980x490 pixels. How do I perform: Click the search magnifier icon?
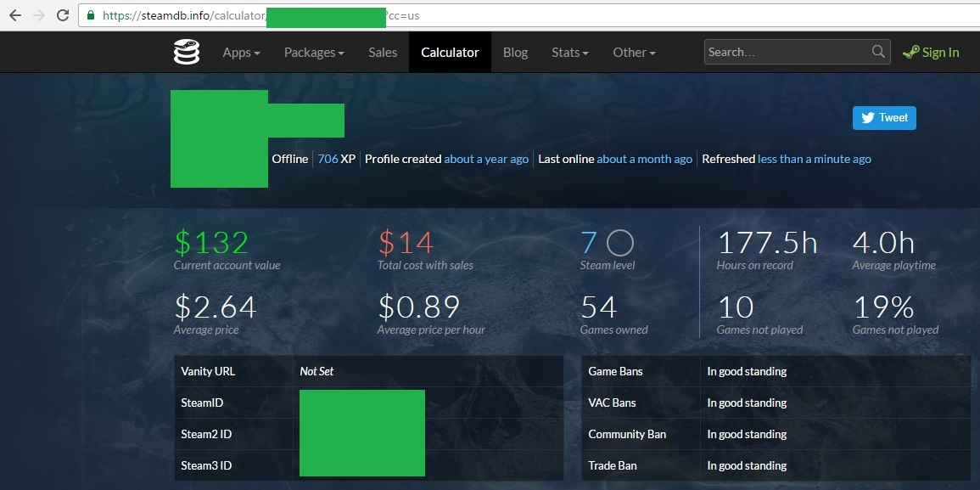(x=878, y=52)
